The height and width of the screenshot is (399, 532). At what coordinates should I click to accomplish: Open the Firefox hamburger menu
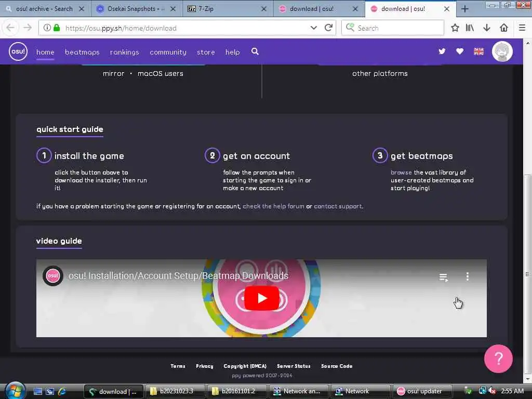click(522, 28)
